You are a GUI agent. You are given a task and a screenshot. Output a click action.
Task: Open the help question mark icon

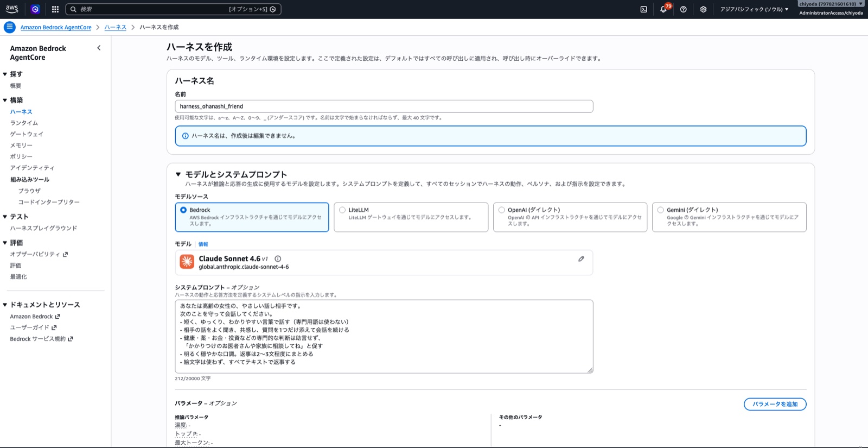coord(684,9)
